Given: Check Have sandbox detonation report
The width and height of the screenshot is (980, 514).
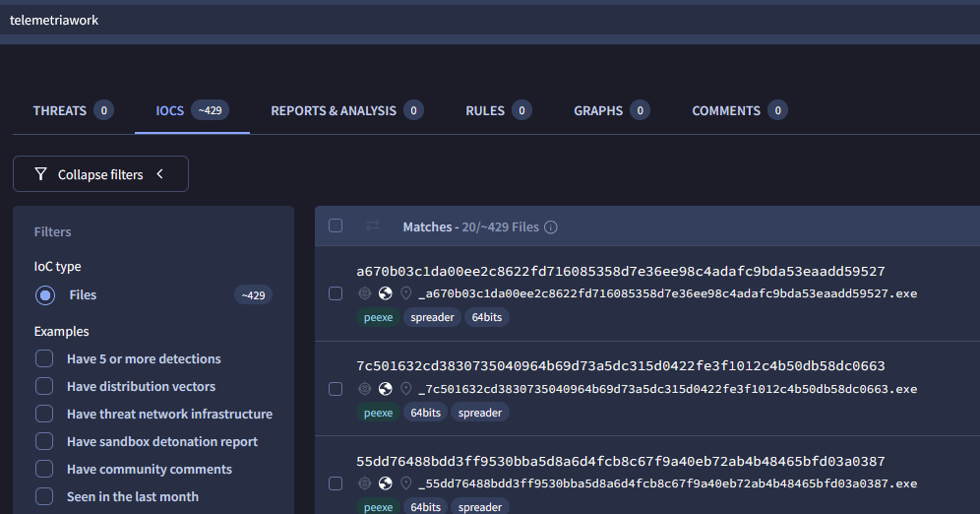Looking at the screenshot, I should (44, 441).
